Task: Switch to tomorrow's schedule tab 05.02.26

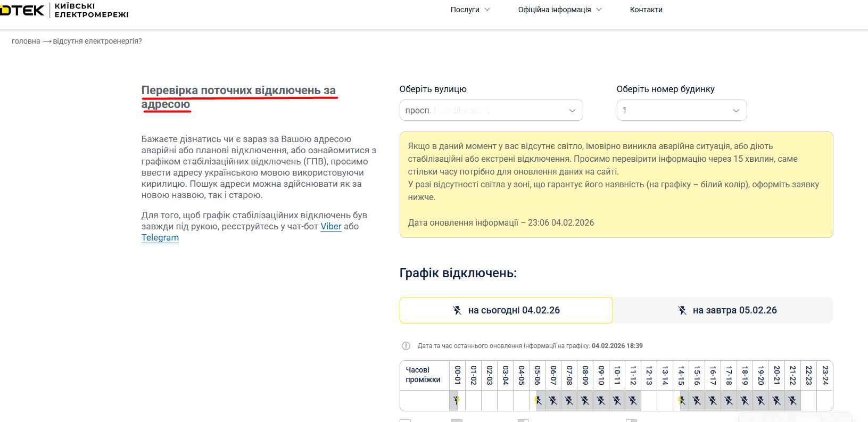Action: (x=728, y=310)
